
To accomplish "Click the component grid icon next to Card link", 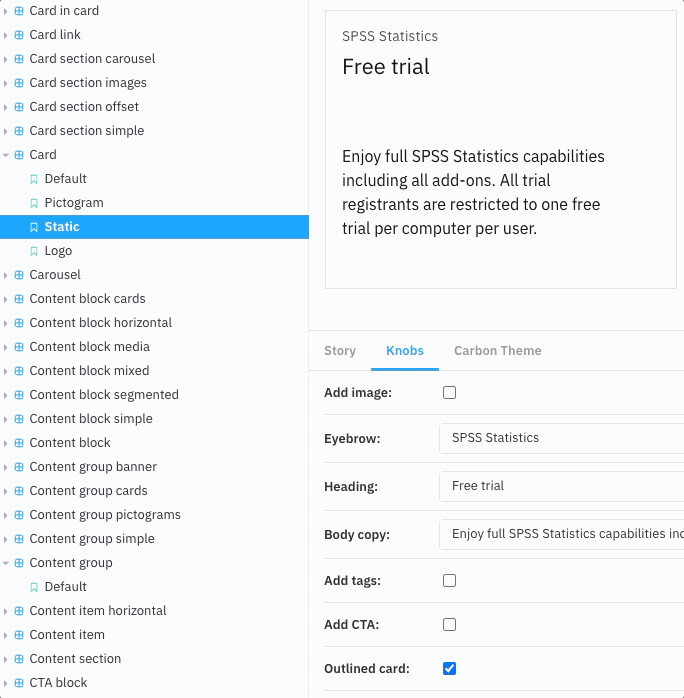I will pos(19,35).
